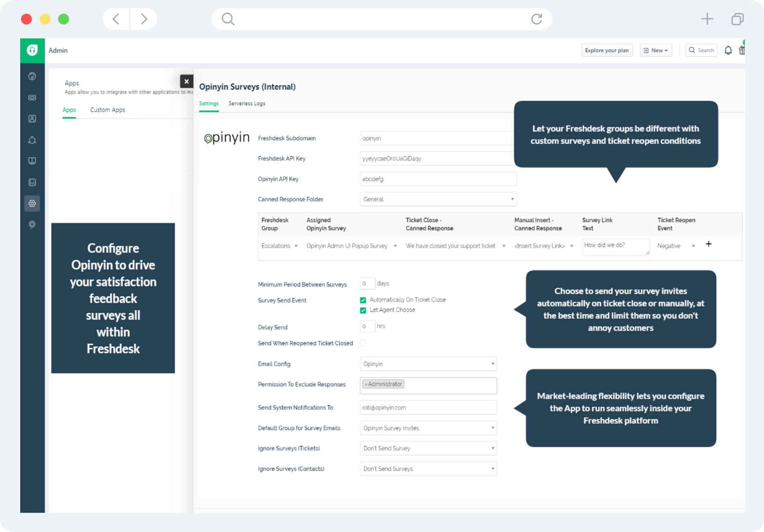The height and width of the screenshot is (532, 764).
Task: Open the location pin sidebar icon
Action: [32, 224]
